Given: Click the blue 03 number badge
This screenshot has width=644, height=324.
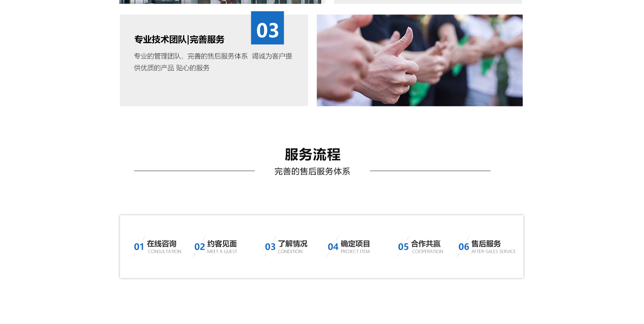Looking at the screenshot, I should coord(267,28).
